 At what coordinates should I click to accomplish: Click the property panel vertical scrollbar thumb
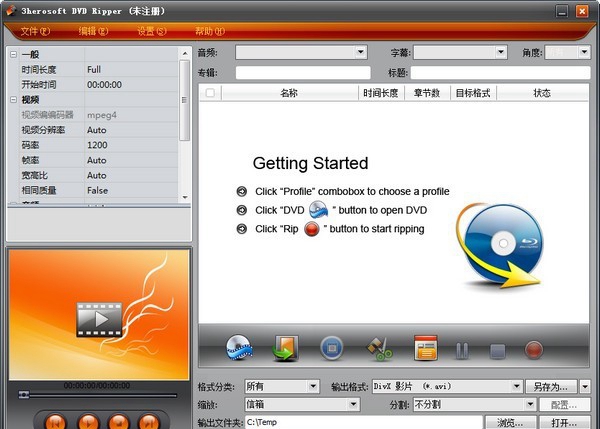tap(184, 100)
